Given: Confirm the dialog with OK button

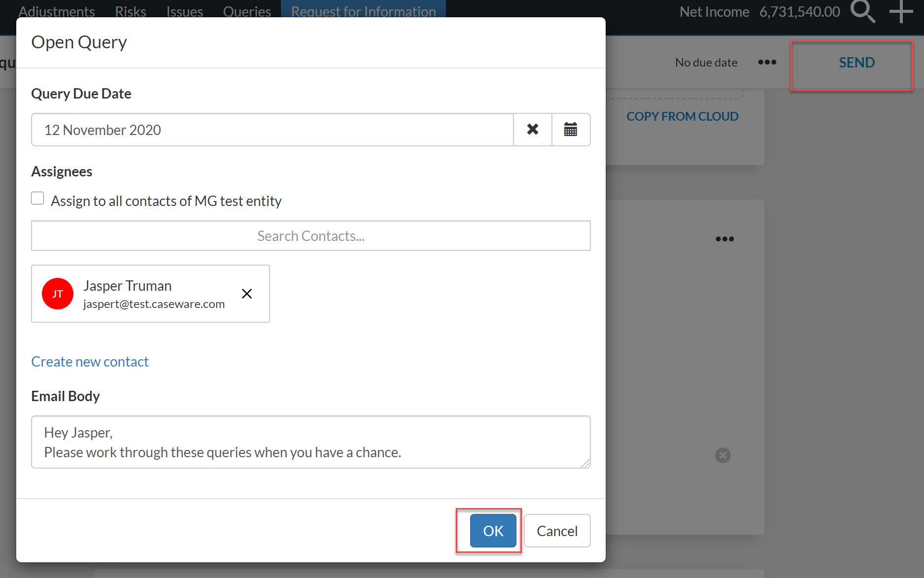Looking at the screenshot, I should [x=493, y=531].
